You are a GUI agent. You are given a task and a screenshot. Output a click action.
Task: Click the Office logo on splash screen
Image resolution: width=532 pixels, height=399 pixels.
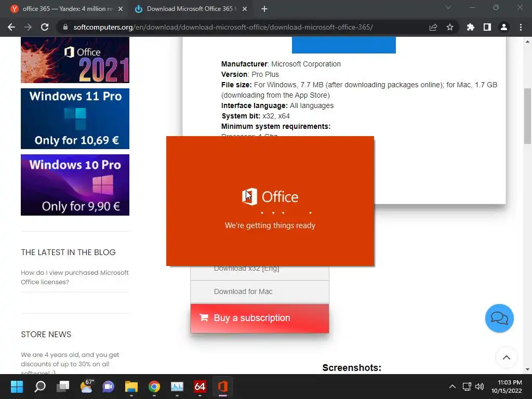pos(270,197)
